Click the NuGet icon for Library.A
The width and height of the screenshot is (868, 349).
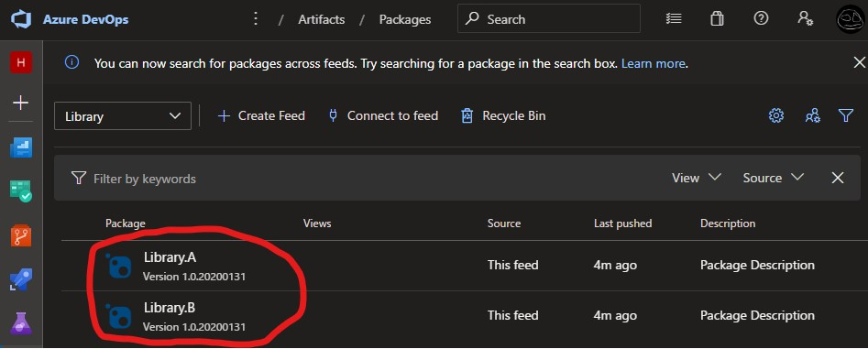point(118,266)
